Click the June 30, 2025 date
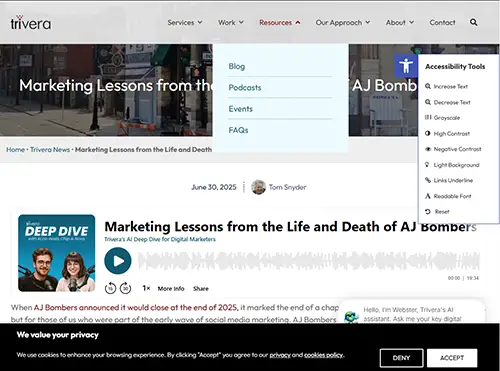Screen dimensions: 500x371 (x=214, y=187)
